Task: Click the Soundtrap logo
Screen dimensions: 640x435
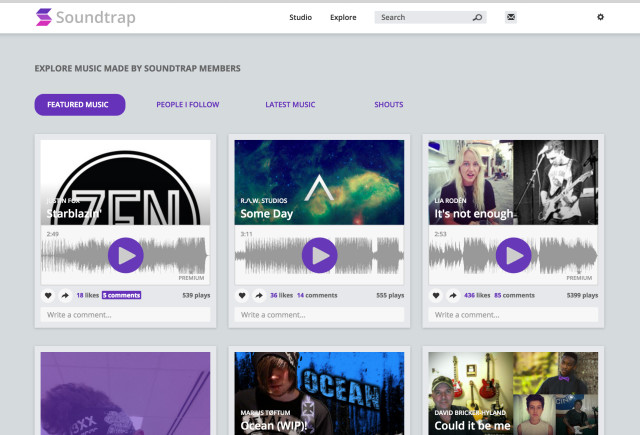Action: (x=85, y=17)
